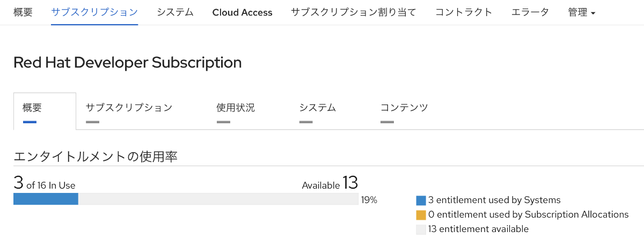Click the blue Systems legend swatch

pos(421,200)
